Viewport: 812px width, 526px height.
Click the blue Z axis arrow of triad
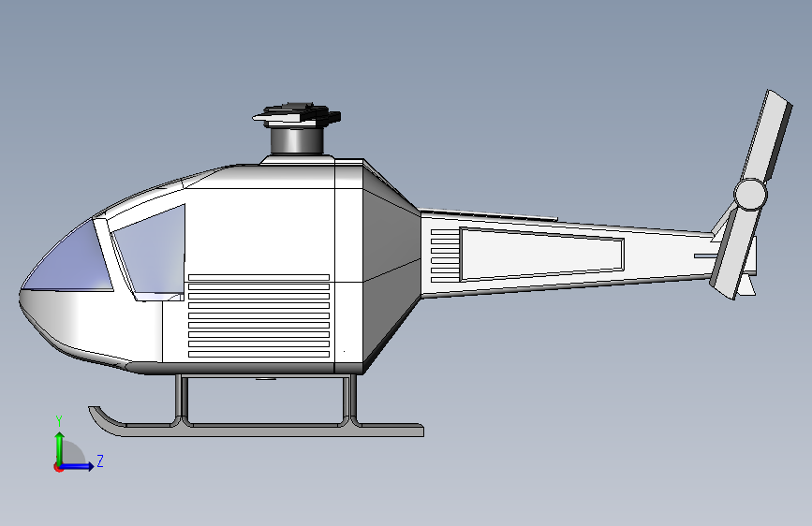pyautogui.click(x=79, y=466)
